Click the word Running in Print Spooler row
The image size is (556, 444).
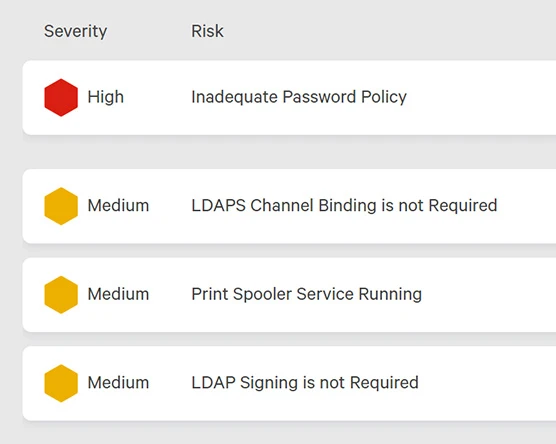point(390,294)
